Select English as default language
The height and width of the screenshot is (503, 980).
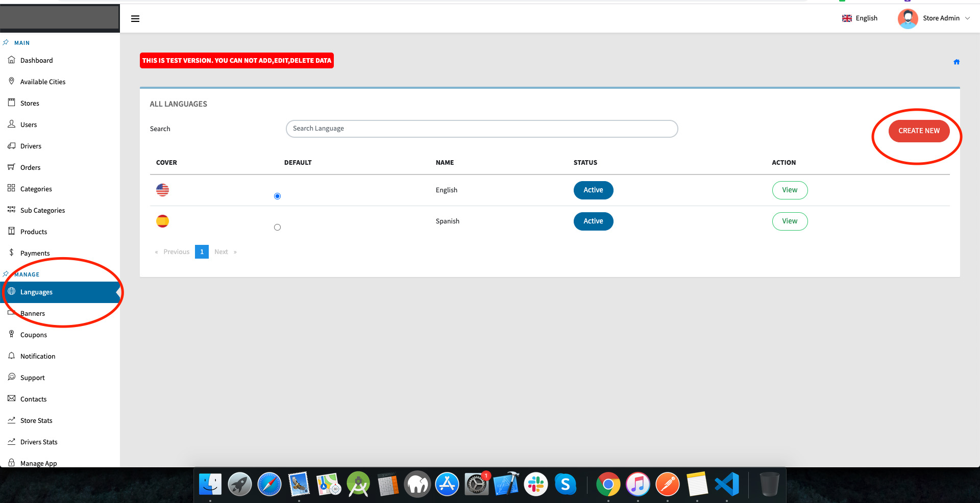(x=277, y=196)
